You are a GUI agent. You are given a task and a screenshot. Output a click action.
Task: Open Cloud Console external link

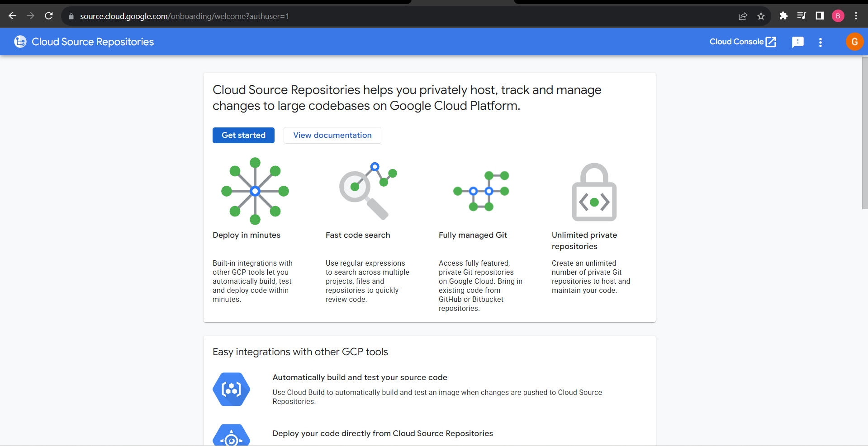[x=743, y=42]
